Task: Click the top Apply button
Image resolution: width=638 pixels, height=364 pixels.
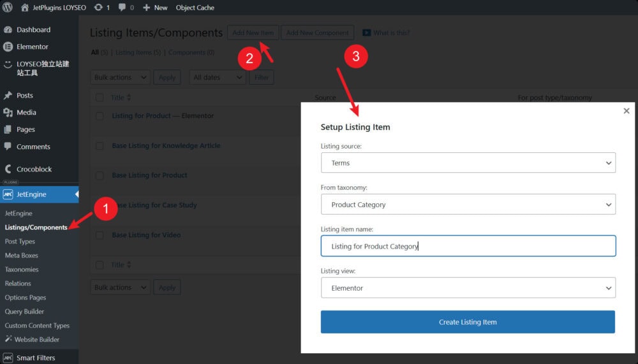Action: point(167,77)
